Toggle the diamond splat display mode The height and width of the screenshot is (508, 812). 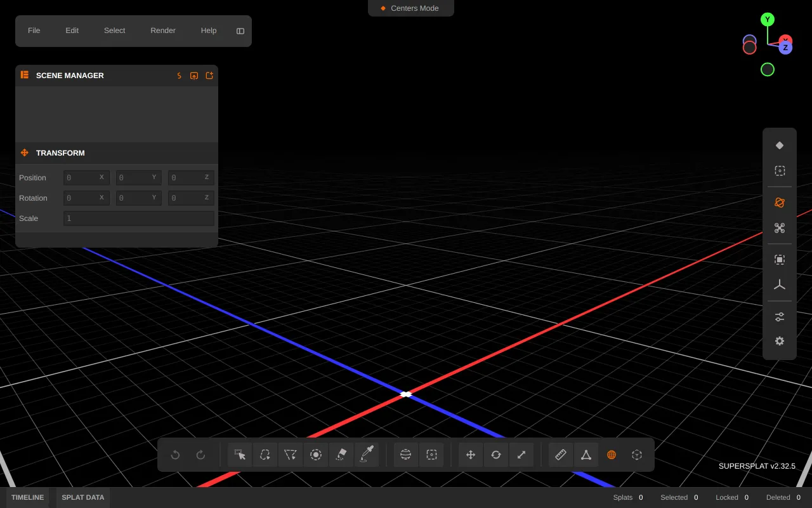click(780, 145)
